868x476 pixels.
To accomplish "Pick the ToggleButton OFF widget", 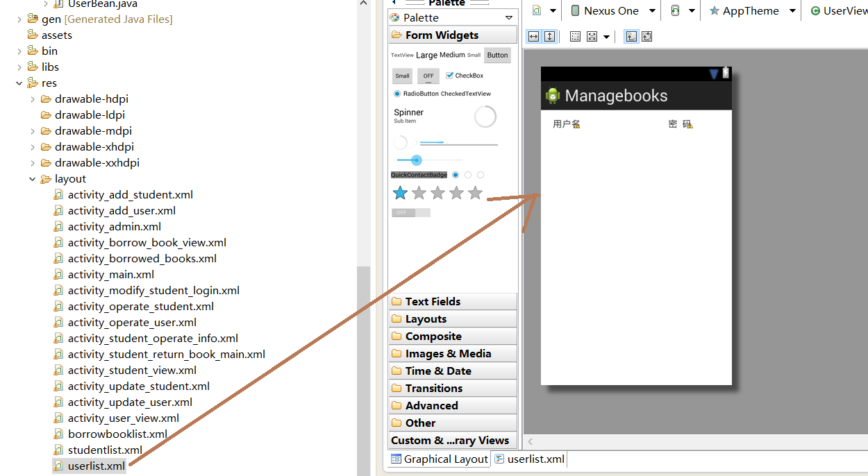I will click(428, 76).
